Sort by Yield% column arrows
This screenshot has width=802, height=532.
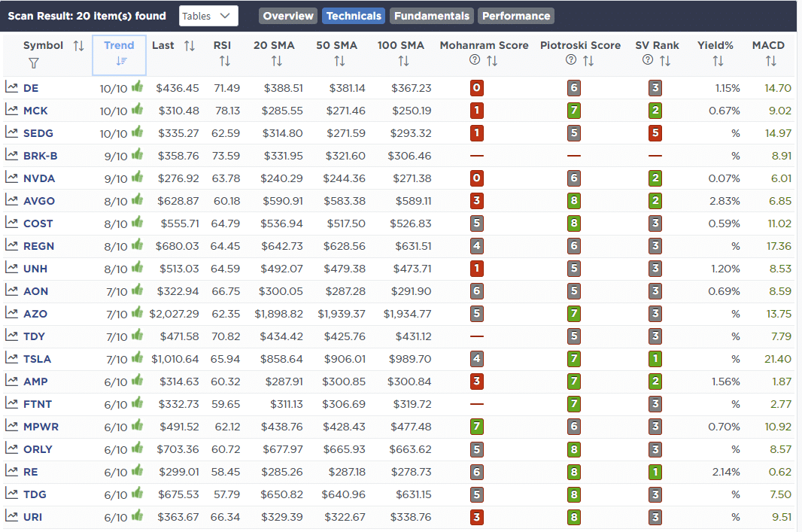[718, 61]
